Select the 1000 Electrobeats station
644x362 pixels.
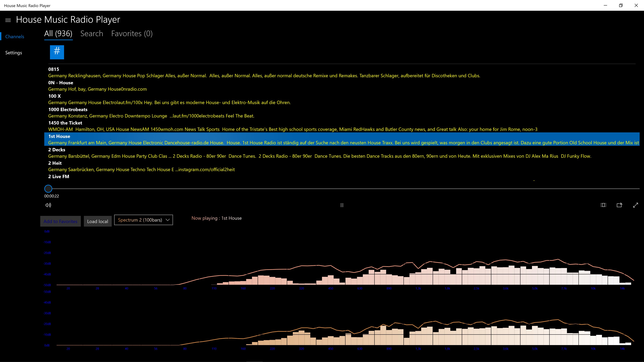click(x=68, y=109)
